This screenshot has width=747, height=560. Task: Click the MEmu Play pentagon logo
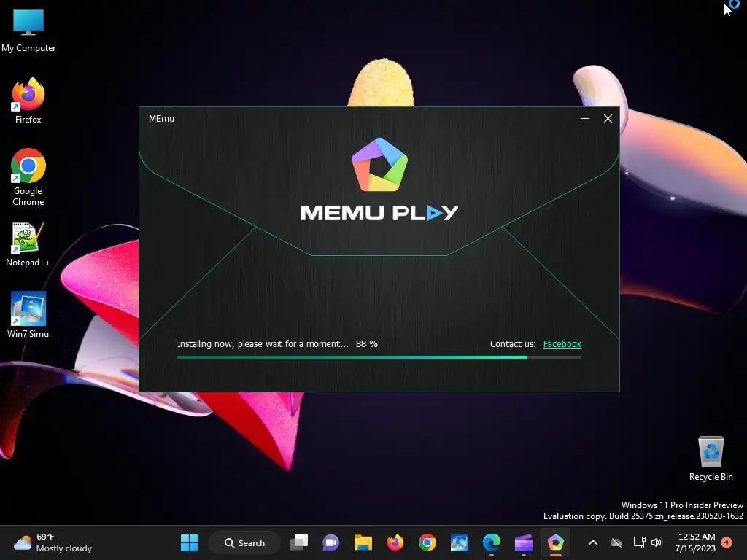[379, 164]
